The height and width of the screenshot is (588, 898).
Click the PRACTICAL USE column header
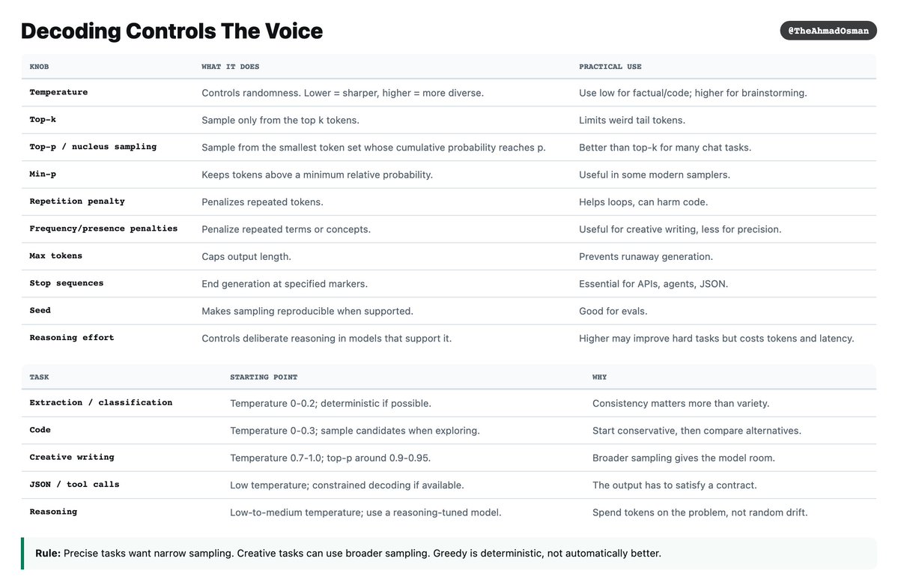point(610,67)
